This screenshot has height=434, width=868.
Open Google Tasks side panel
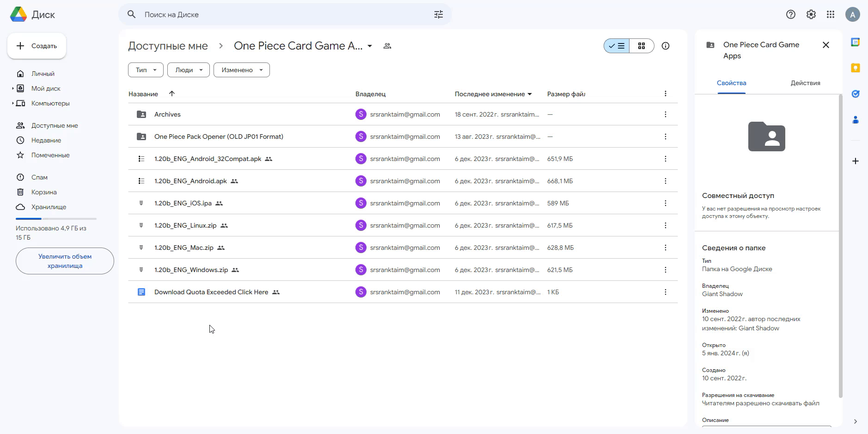pyautogui.click(x=855, y=94)
